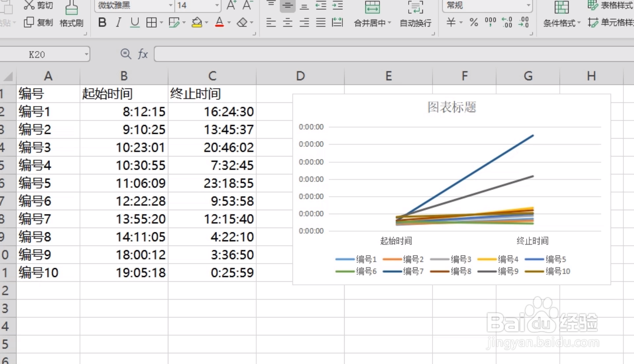Click the chart title 图表标题

pyautogui.click(x=452, y=107)
